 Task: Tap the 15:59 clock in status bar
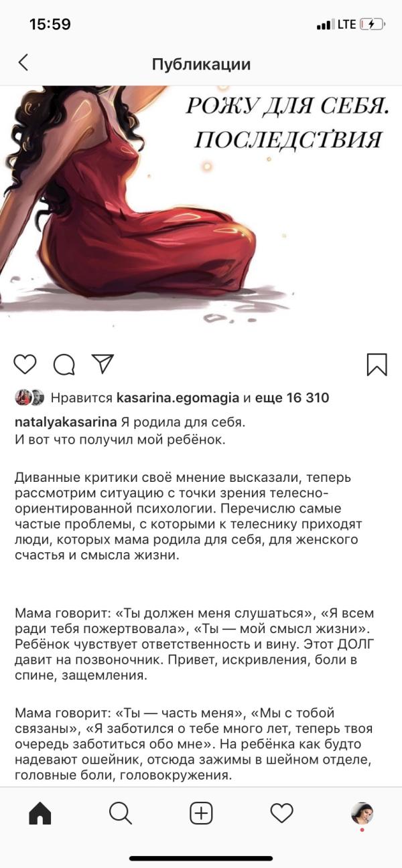click(x=50, y=24)
